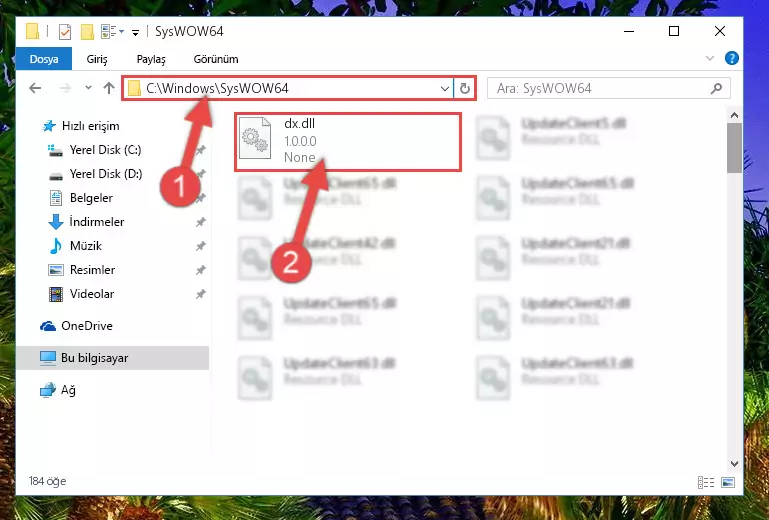Screen dimensions: 769x520
Task: Close the SysWOW64 window
Action: tap(719, 31)
